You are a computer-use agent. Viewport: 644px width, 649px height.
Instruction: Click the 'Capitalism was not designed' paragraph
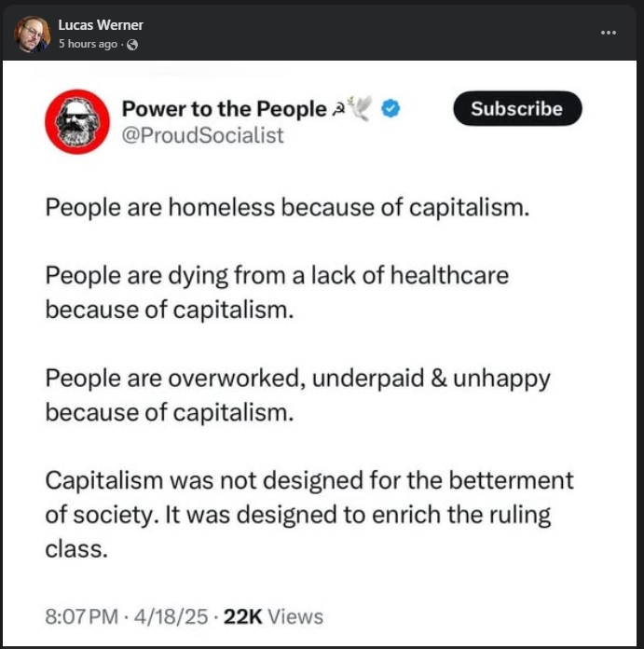click(x=309, y=515)
